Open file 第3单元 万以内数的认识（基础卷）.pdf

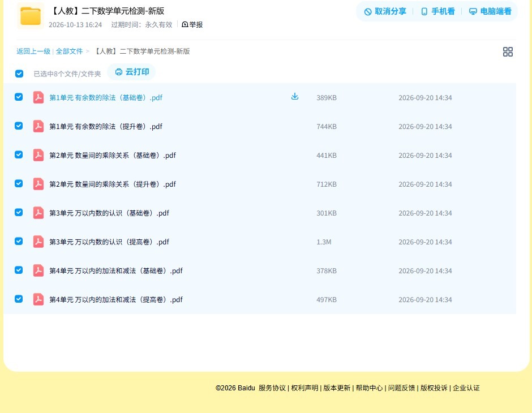click(x=109, y=213)
